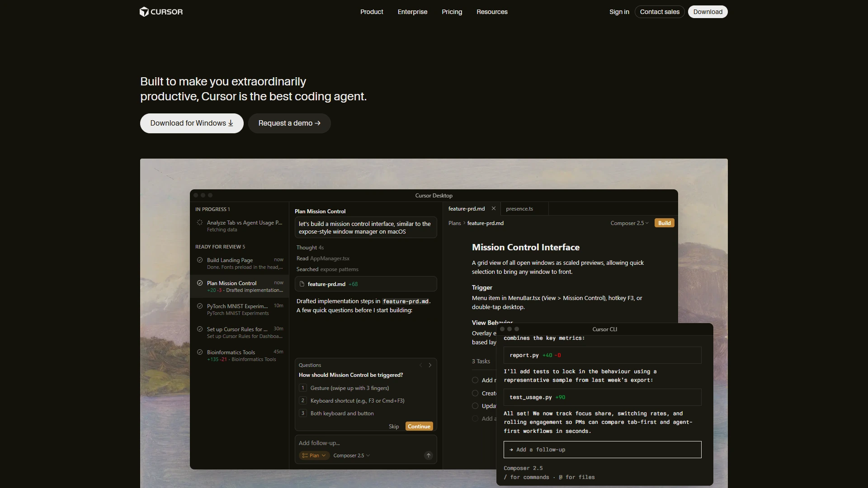Screen dimensions: 868x488
Task: Open report.py +40 -0 file in CLI
Action: [x=602, y=356]
